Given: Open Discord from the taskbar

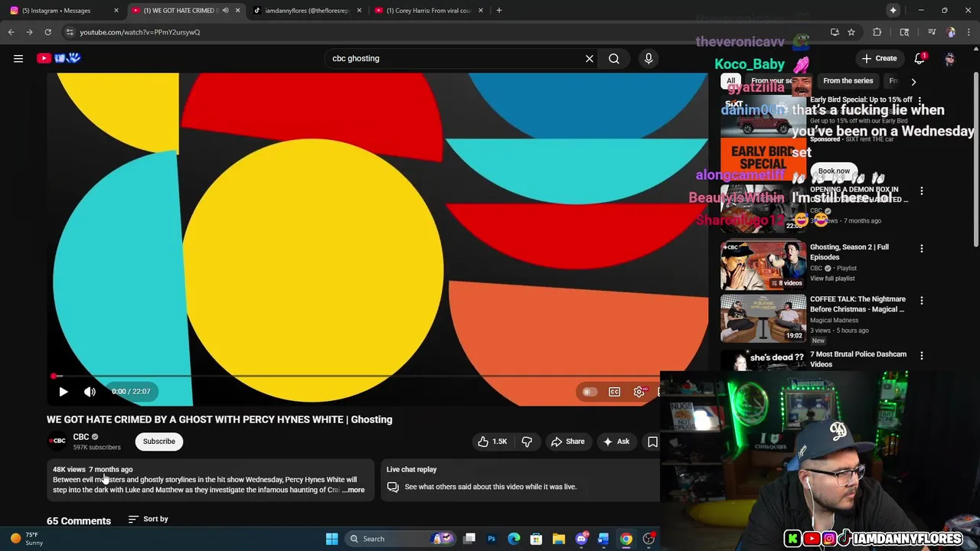Looking at the screenshot, I should point(581,539).
